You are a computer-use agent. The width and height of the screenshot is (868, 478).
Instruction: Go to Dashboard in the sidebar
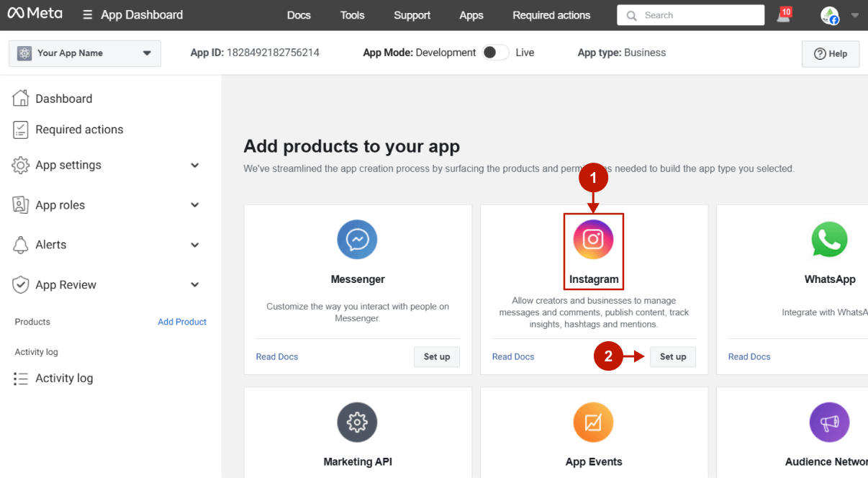64,99
